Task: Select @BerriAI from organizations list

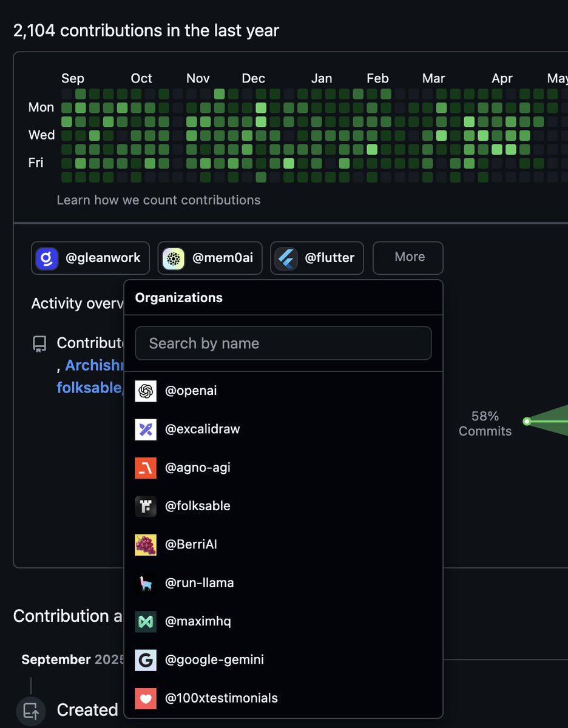Action: pos(283,545)
